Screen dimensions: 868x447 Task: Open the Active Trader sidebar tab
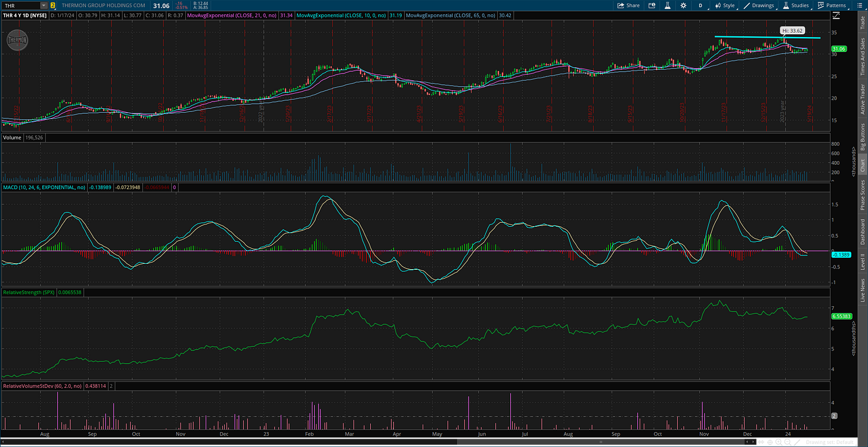point(862,99)
